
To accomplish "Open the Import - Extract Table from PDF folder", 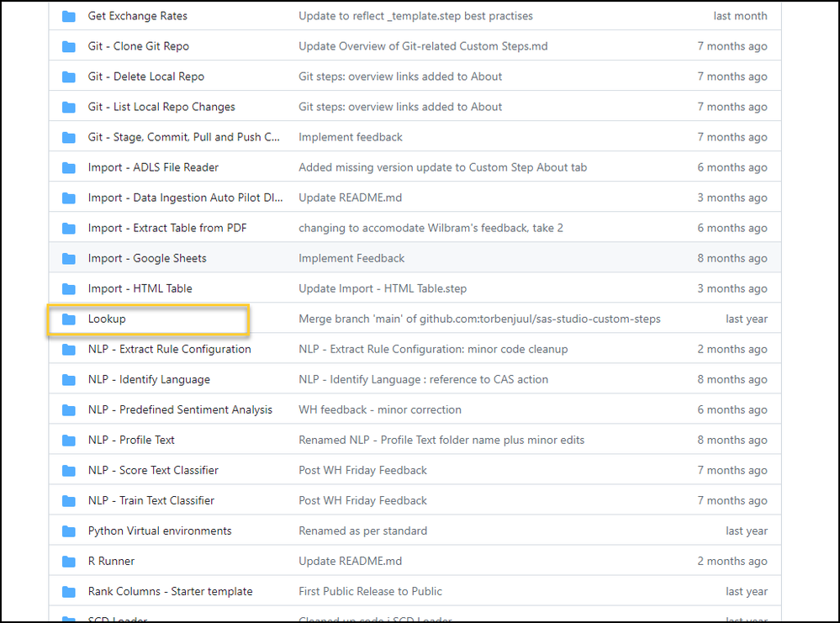I will pos(166,228).
